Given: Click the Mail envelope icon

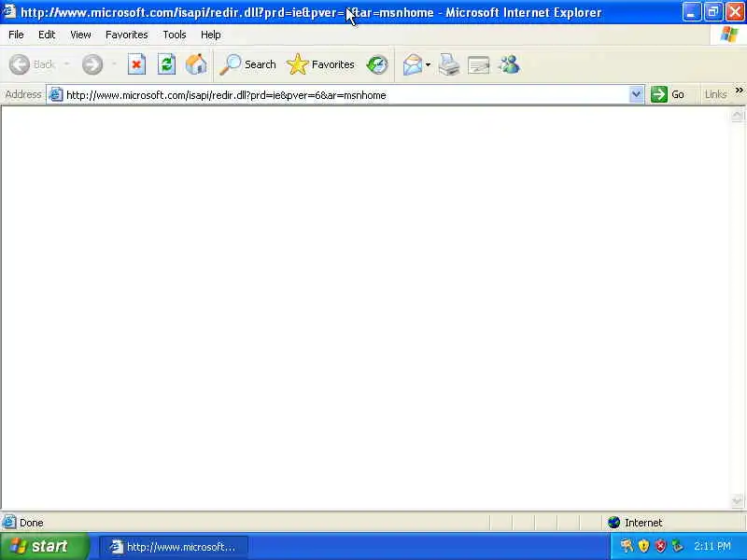Looking at the screenshot, I should tap(413, 64).
